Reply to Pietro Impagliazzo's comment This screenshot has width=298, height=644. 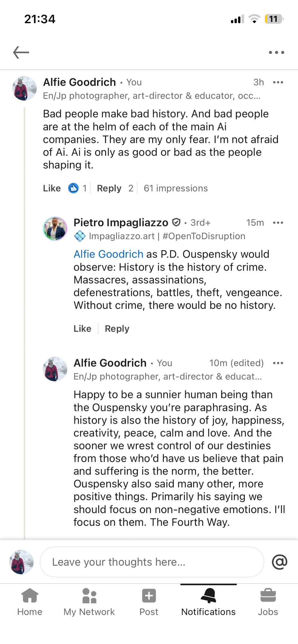(x=117, y=329)
